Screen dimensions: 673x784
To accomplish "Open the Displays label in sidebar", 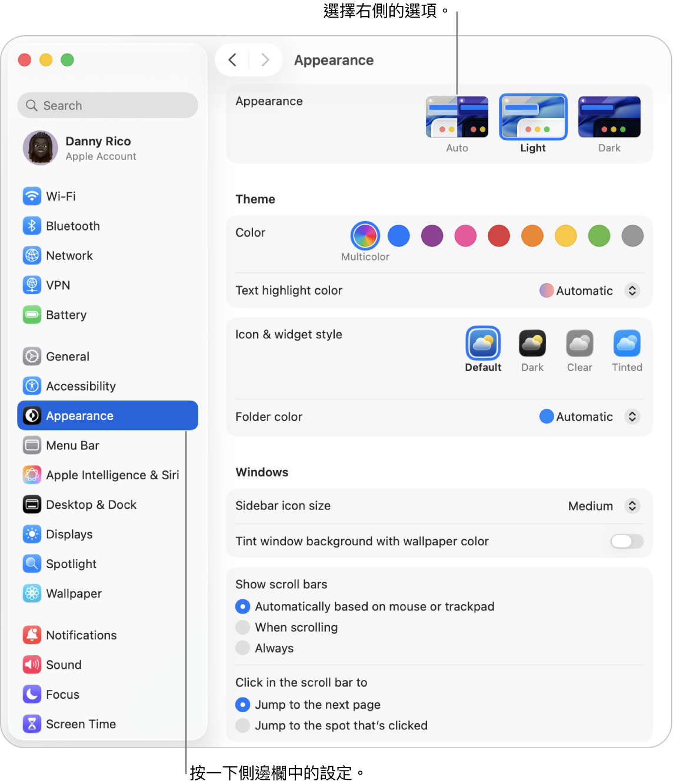I will 69,535.
